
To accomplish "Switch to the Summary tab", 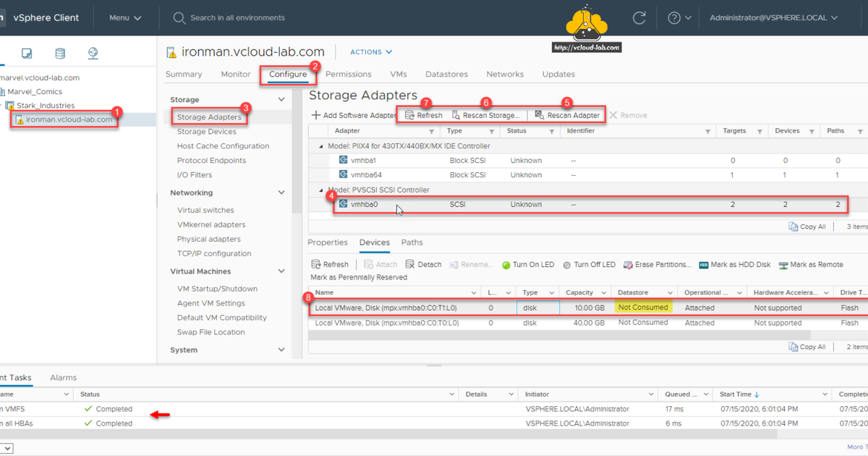I will coord(184,74).
